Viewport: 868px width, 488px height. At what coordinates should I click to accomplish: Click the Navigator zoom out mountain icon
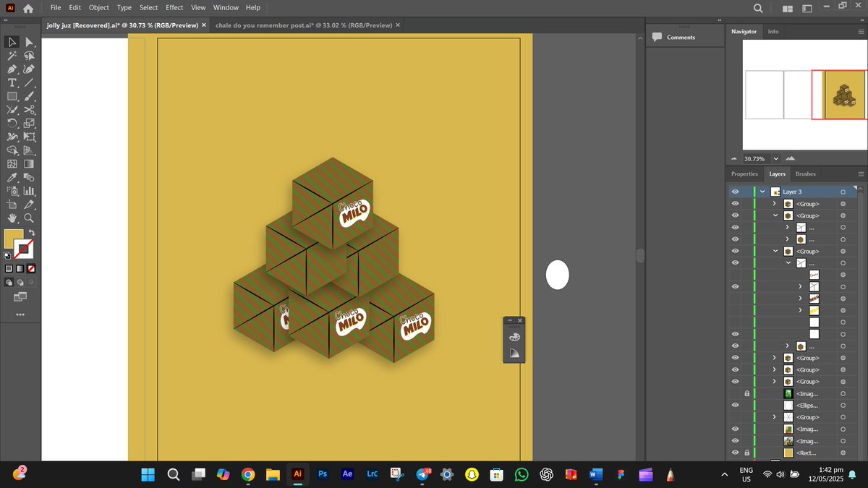[735, 158]
